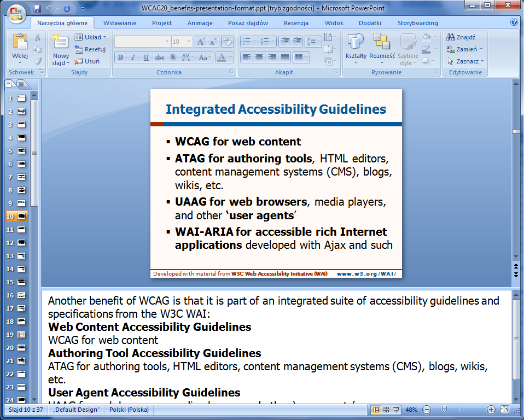Cut the selection with the scissors icon
This screenshot has height=420, width=524.
point(38,37)
